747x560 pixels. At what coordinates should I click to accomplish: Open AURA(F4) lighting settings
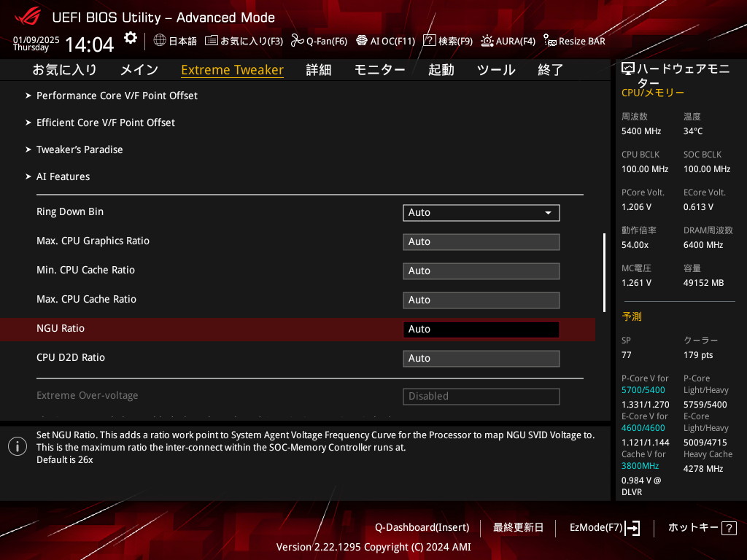tap(487, 41)
